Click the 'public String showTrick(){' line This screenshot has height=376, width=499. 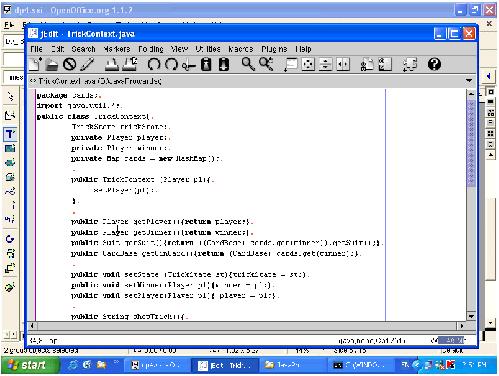[129, 317]
